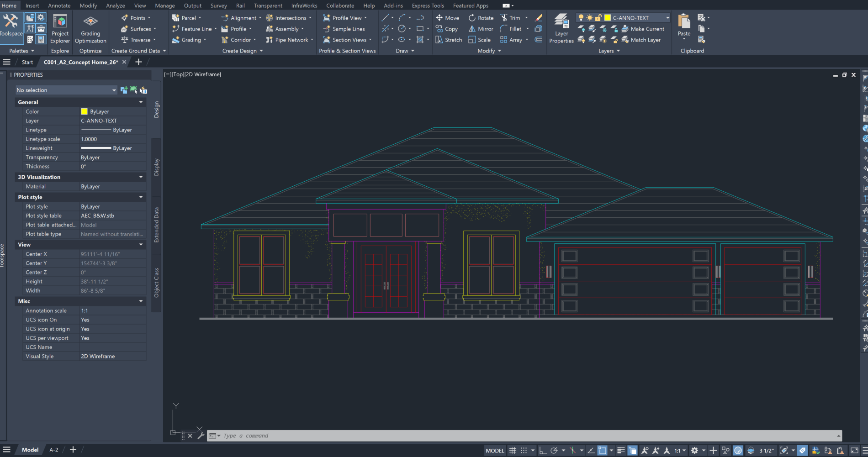Switch to the A-2 layout tab
The height and width of the screenshot is (457, 868).
pyautogui.click(x=54, y=450)
